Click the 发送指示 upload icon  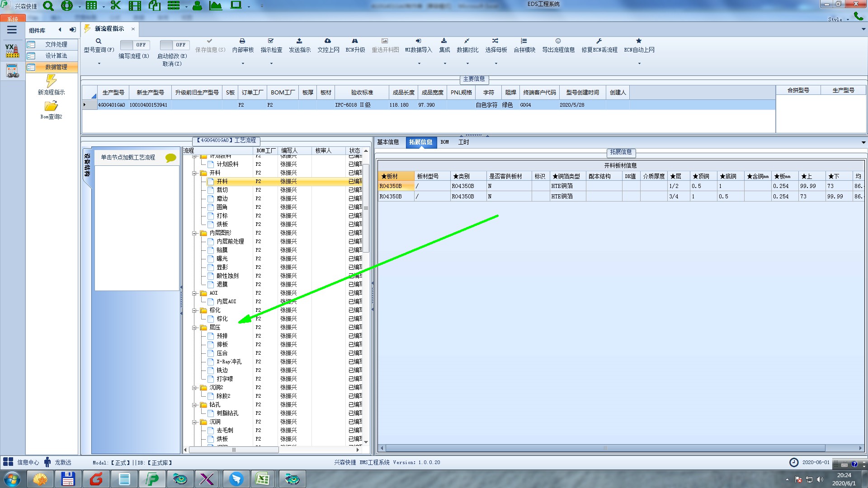pyautogui.click(x=299, y=41)
